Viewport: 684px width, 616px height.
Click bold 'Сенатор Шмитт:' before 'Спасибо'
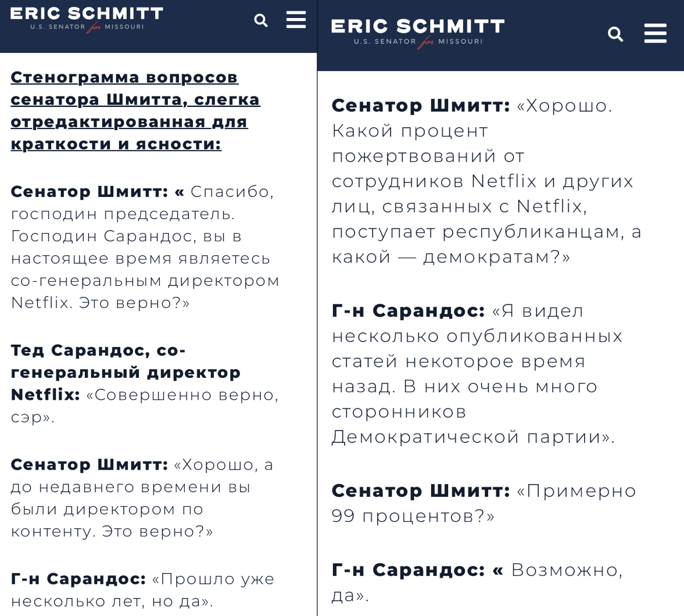(89, 192)
